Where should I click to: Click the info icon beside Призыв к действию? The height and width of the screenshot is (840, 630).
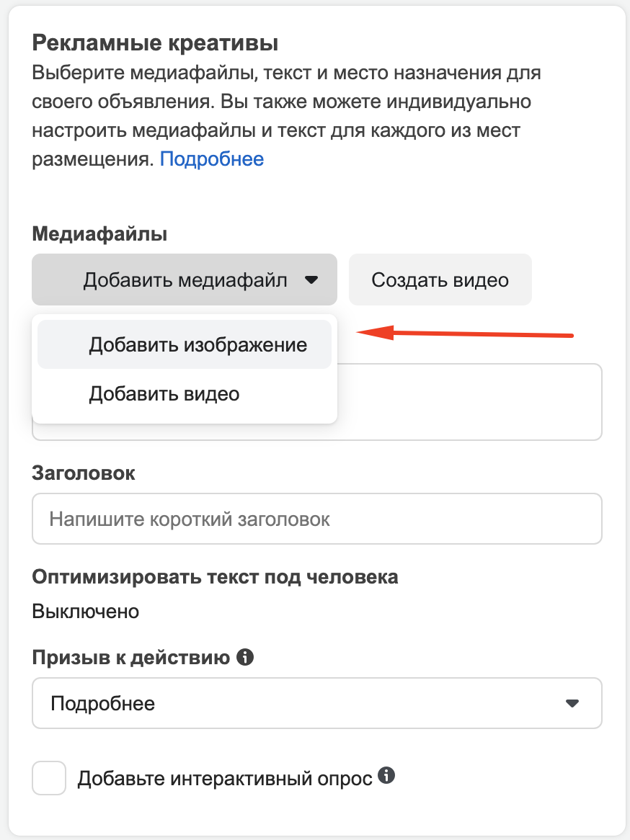click(245, 657)
